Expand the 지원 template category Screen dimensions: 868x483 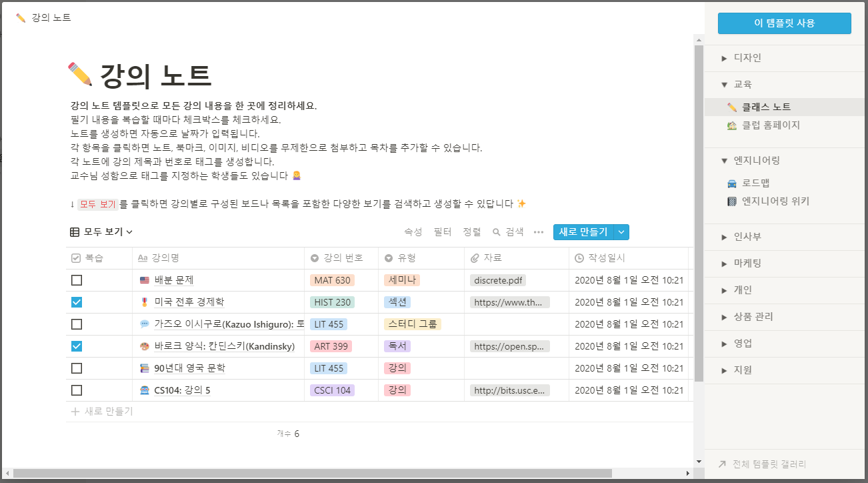click(724, 370)
